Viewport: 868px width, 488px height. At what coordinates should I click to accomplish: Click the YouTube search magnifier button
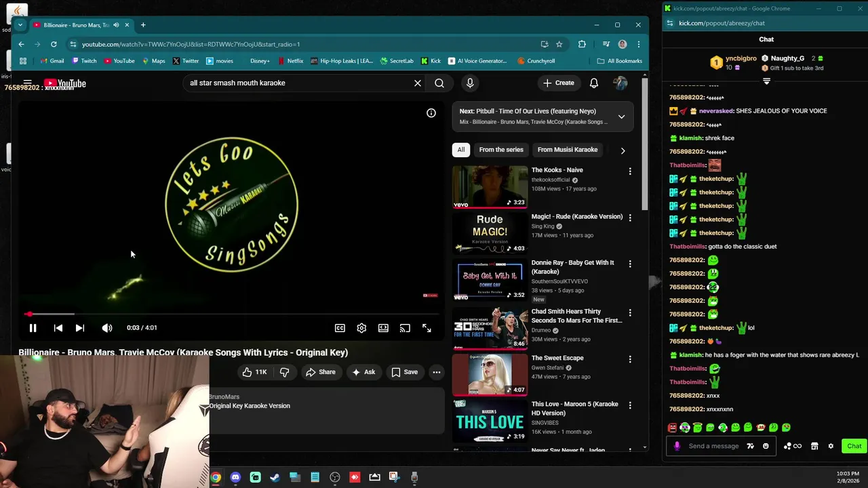click(439, 83)
